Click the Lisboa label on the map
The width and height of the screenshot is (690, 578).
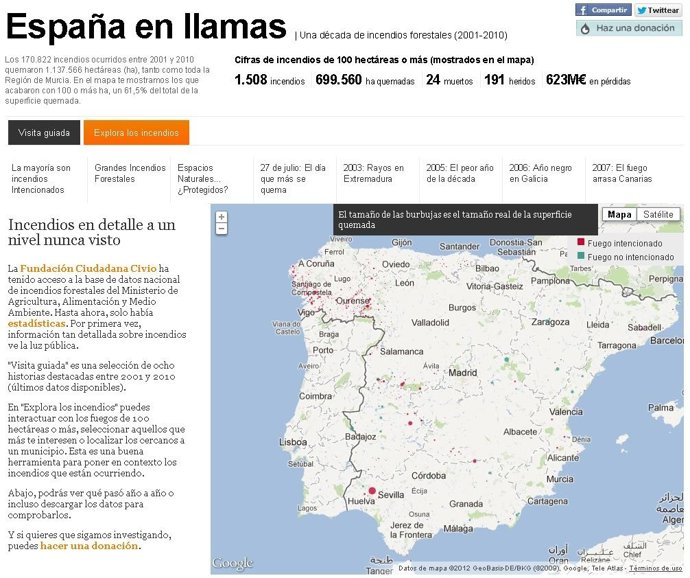(293, 442)
